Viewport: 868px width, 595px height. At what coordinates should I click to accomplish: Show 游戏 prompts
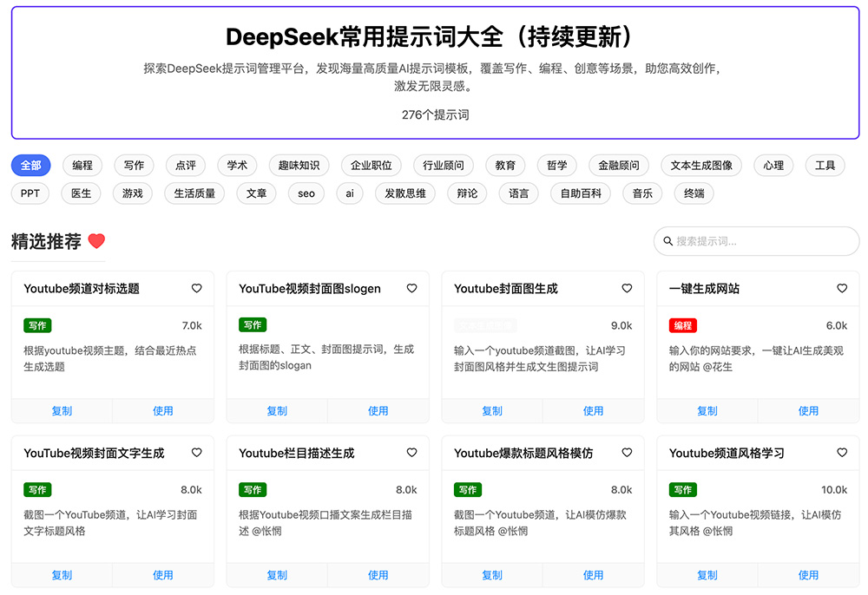click(x=132, y=193)
